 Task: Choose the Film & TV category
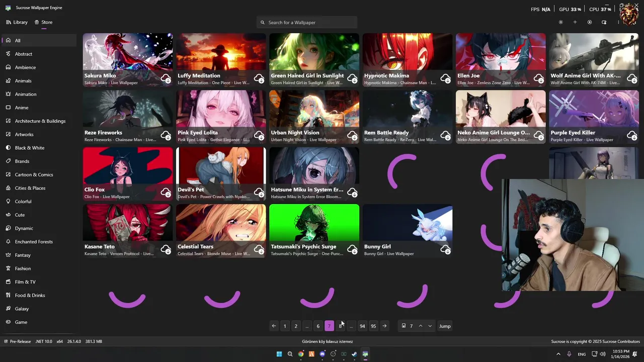coord(39,282)
